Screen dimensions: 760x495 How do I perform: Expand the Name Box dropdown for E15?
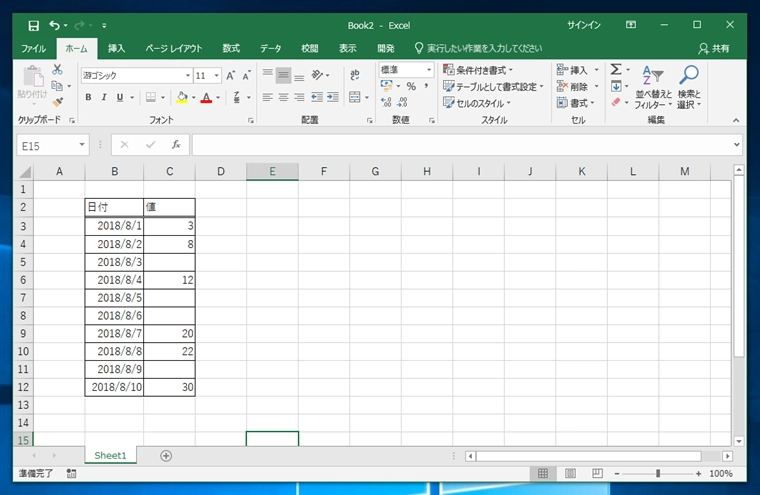(82, 144)
